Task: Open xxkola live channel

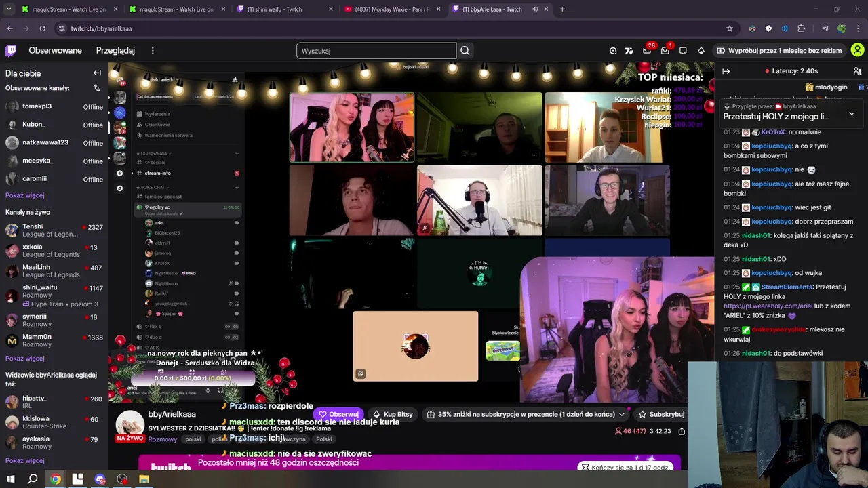Action: point(54,251)
